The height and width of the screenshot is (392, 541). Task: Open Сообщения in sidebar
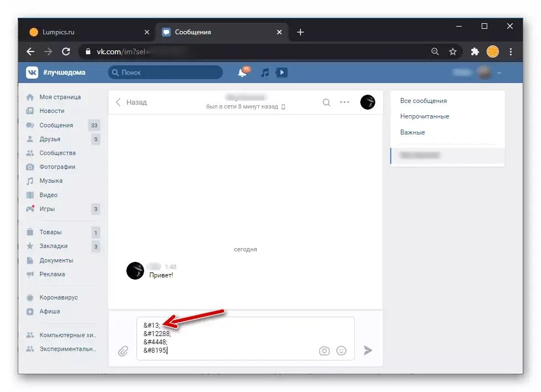pyautogui.click(x=56, y=125)
